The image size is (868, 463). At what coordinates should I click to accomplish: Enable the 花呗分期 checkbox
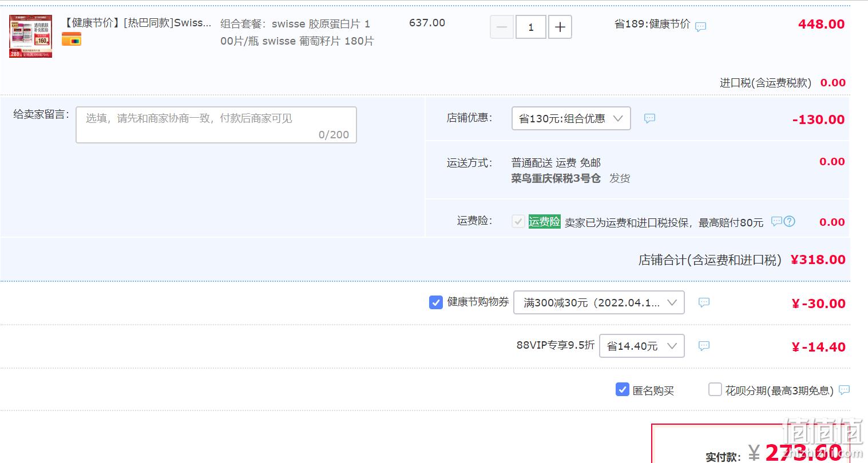coord(715,390)
